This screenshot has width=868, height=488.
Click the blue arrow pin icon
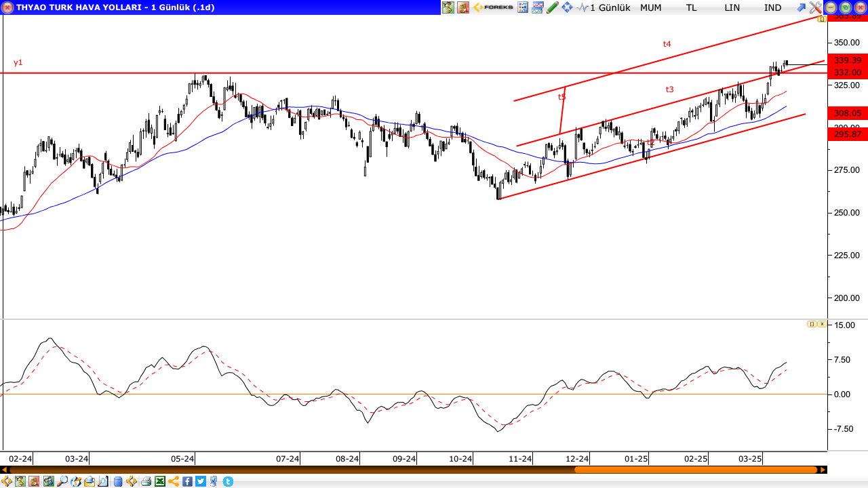click(x=802, y=7)
